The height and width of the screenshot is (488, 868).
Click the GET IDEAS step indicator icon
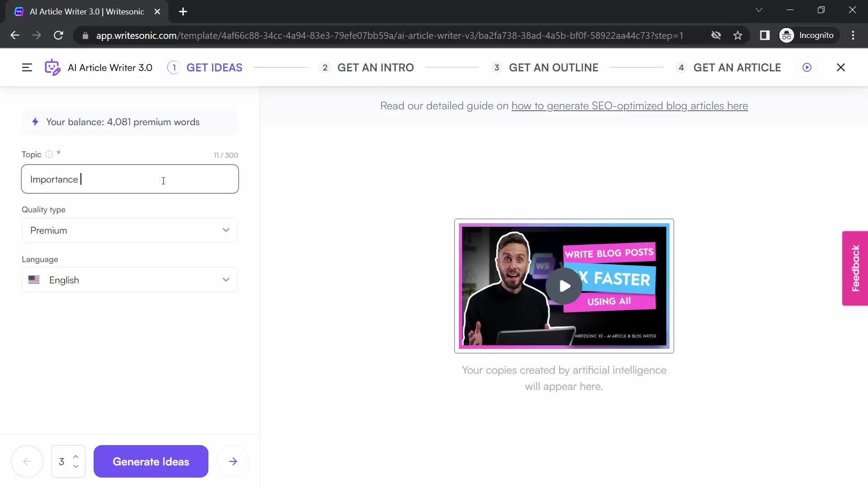[174, 67]
